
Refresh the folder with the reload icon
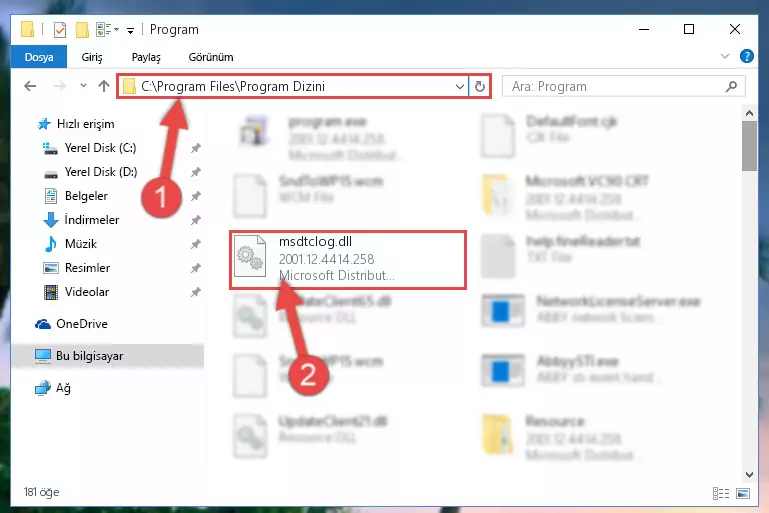point(480,87)
